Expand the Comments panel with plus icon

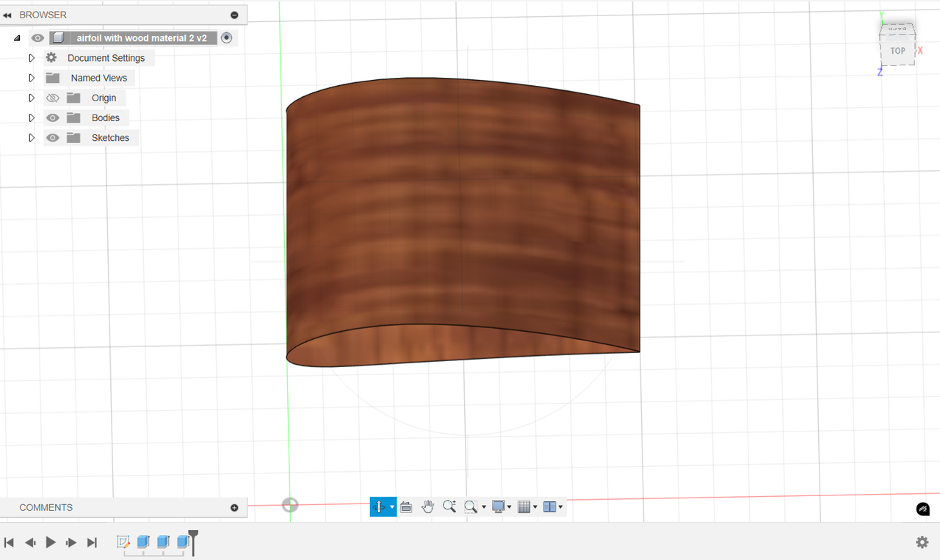pyautogui.click(x=234, y=507)
